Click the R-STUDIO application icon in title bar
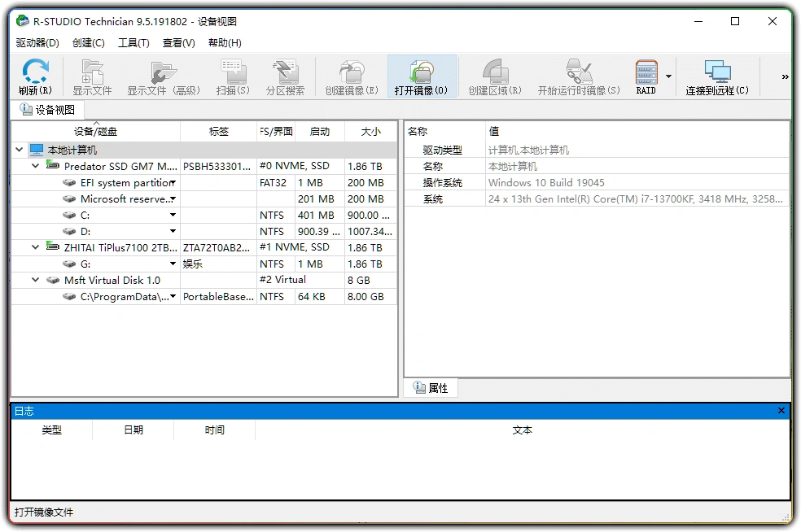The image size is (801, 532). 23,21
